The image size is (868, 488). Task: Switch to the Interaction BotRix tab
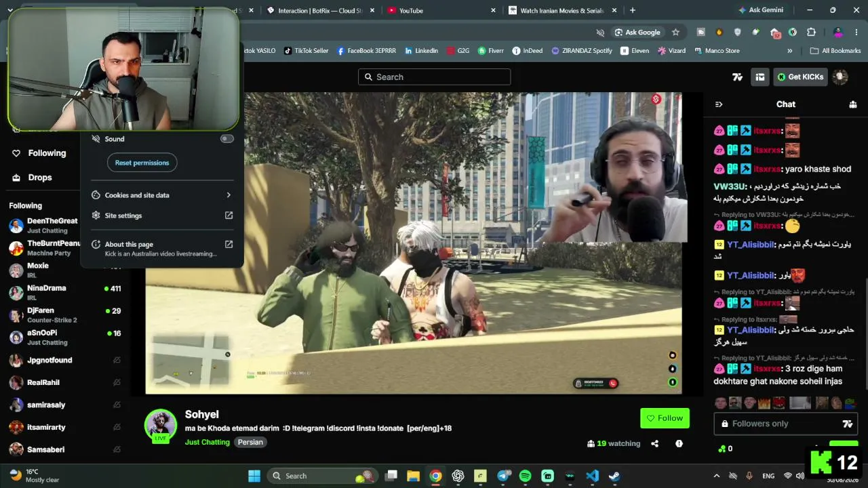point(321,10)
